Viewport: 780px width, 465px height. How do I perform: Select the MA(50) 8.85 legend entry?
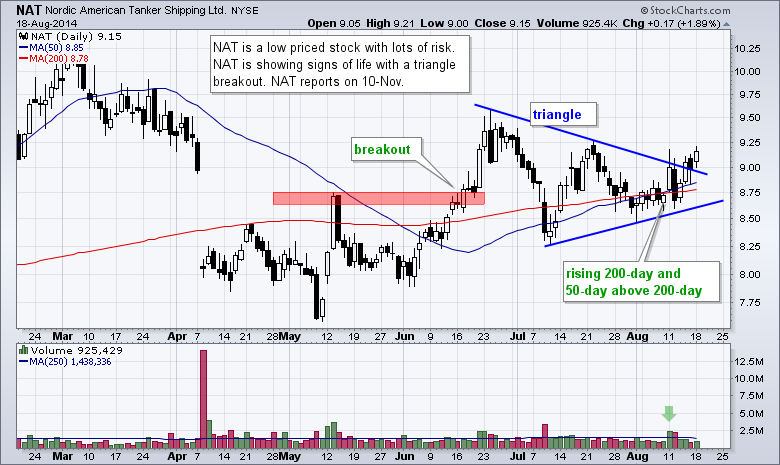(x=51, y=48)
